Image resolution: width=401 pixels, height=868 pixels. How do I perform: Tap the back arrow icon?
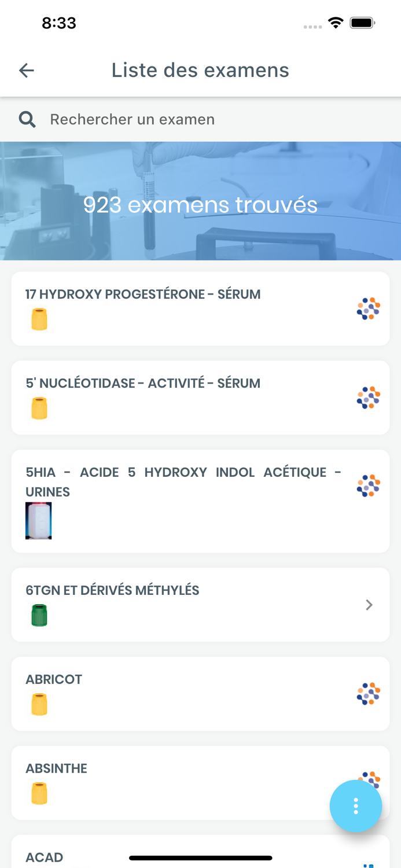(x=25, y=70)
